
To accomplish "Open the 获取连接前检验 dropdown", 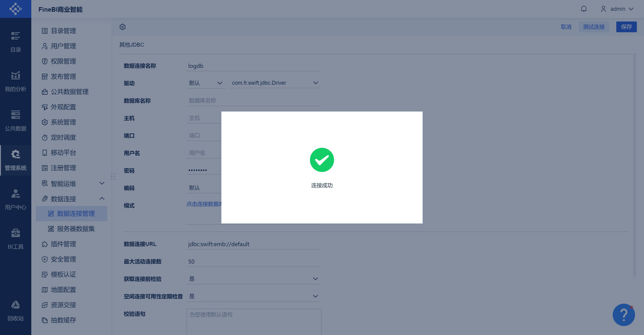I will coord(253,279).
